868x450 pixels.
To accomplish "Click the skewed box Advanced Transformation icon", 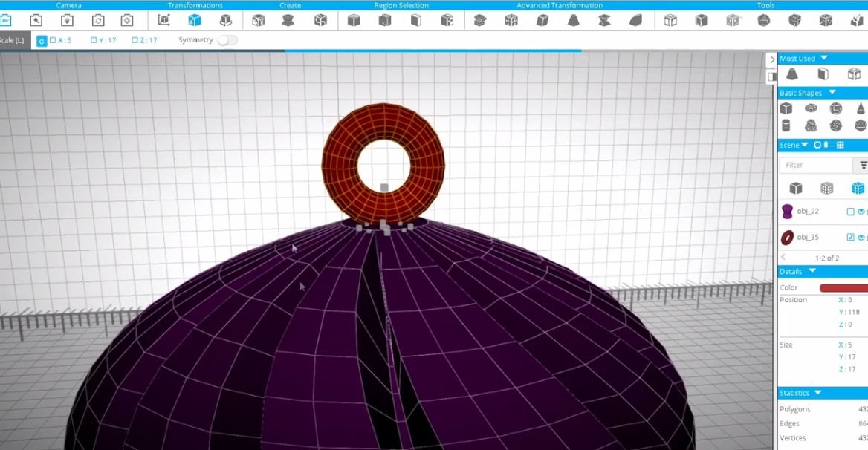I will 542,21.
